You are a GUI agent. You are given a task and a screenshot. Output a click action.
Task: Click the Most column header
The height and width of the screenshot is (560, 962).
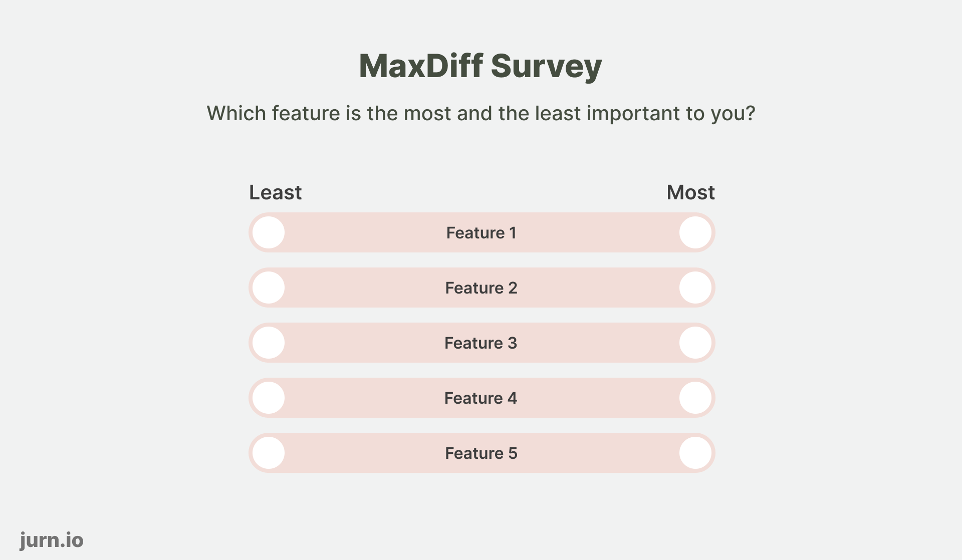tap(690, 192)
